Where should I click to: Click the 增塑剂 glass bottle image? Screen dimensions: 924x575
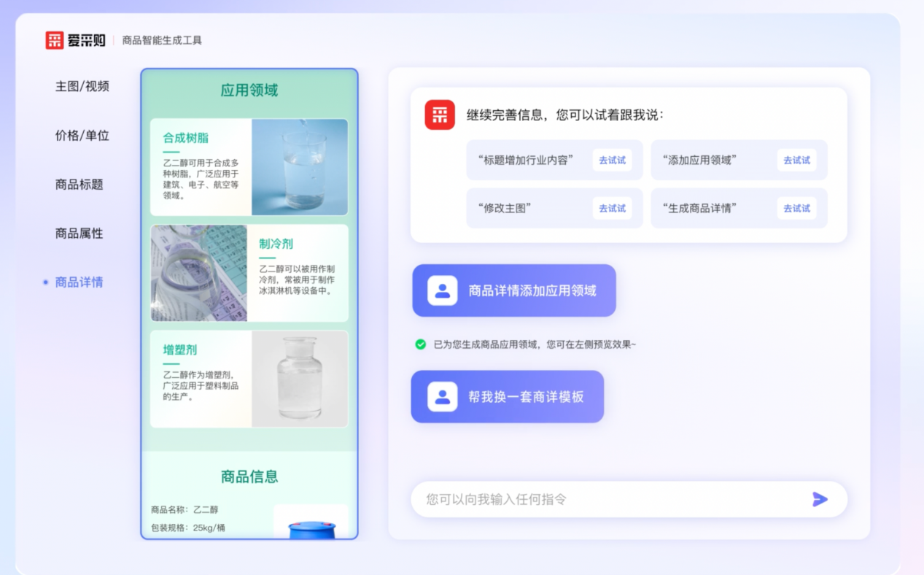coord(300,379)
